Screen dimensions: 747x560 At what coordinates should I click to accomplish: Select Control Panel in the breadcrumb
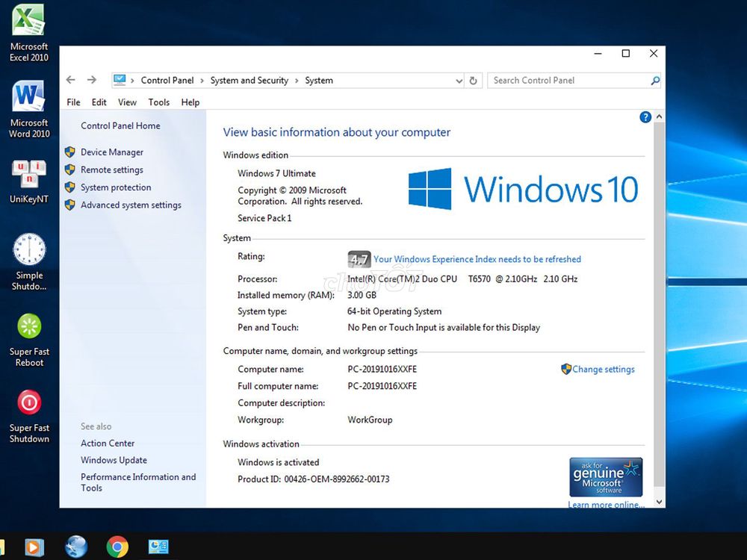pyautogui.click(x=167, y=81)
